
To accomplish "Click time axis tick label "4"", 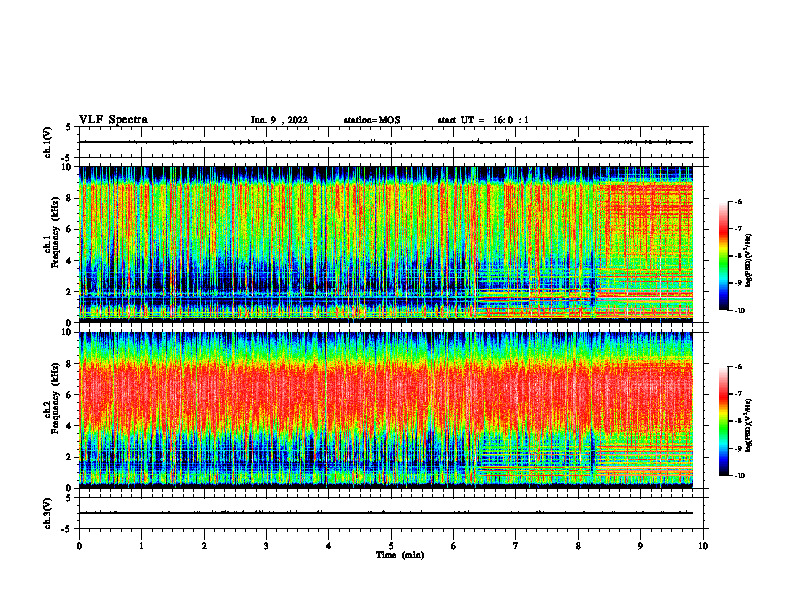I will 329,546.
